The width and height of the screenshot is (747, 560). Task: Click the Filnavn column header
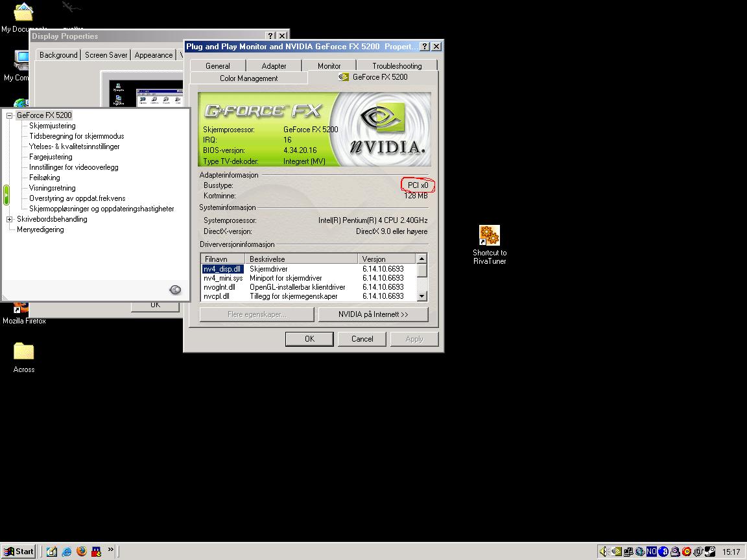[x=223, y=259]
